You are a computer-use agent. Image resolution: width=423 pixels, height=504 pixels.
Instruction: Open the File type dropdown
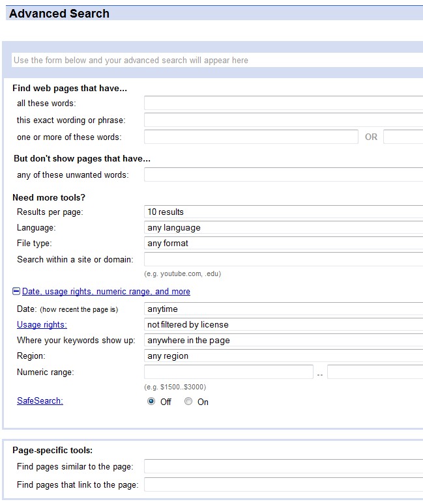(x=284, y=244)
